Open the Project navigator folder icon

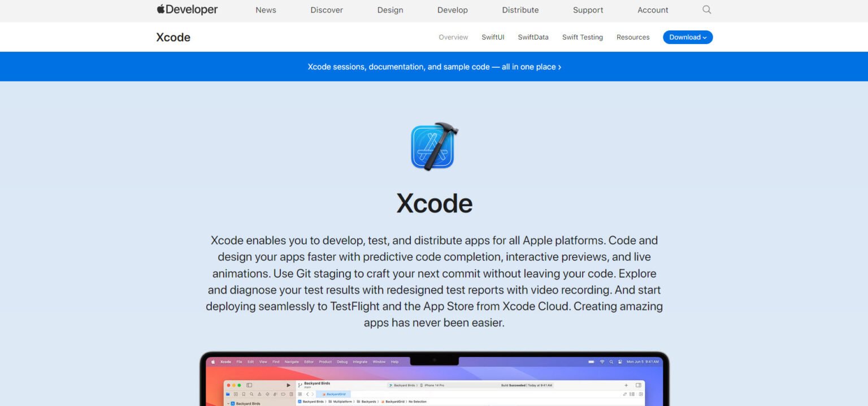pyautogui.click(x=227, y=394)
